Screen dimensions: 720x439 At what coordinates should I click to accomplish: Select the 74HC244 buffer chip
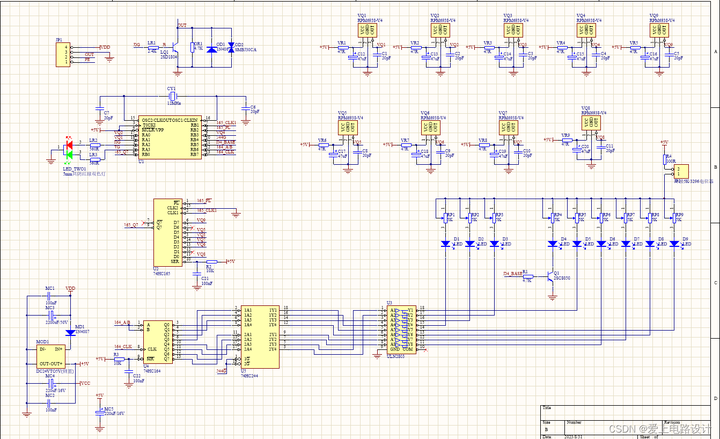260,337
